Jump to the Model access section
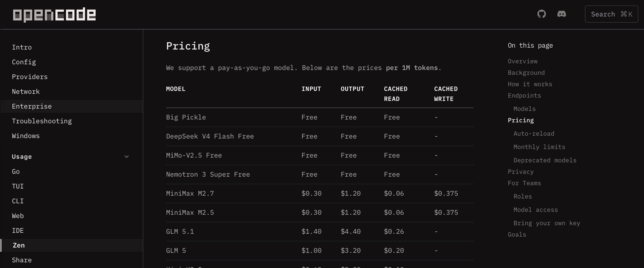 535,210
